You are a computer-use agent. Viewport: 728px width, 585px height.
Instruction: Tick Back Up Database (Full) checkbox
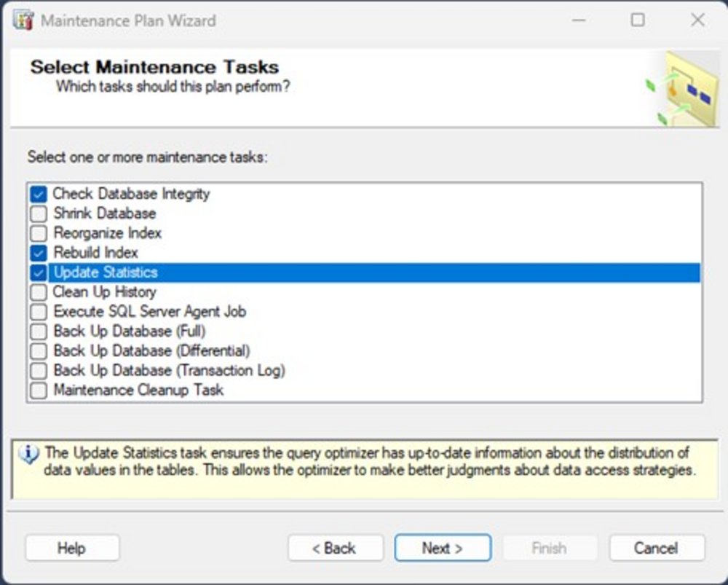pyautogui.click(x=39, y=332)
